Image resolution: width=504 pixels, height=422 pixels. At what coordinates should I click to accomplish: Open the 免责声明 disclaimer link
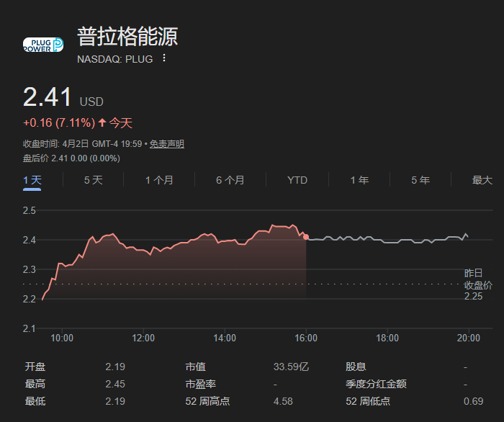click(x=168, y=144)
